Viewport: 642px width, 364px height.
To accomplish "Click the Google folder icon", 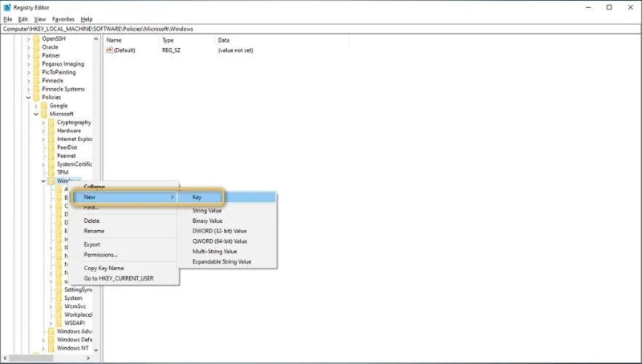I will (x=44, y=106).
